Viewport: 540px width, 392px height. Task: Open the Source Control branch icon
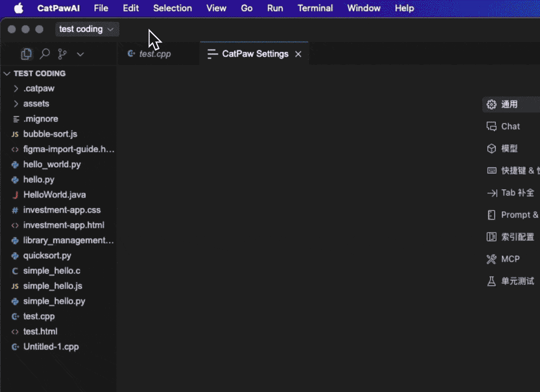click(x=62, y=54)
